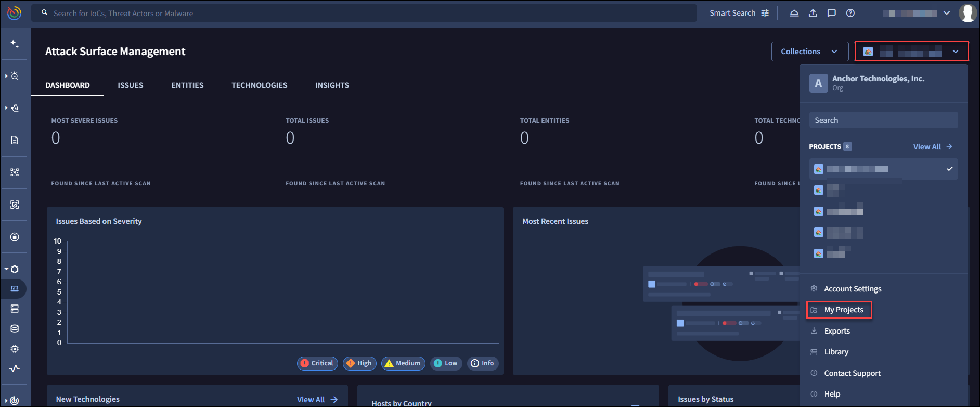This screenshot has height=407, width=980.
Task: Expand the Collections dropdown
Action: pos(809,52)
